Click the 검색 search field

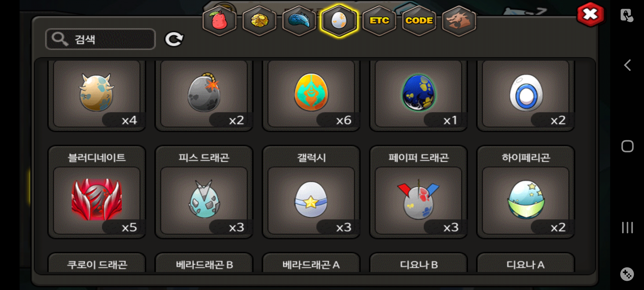100,39
